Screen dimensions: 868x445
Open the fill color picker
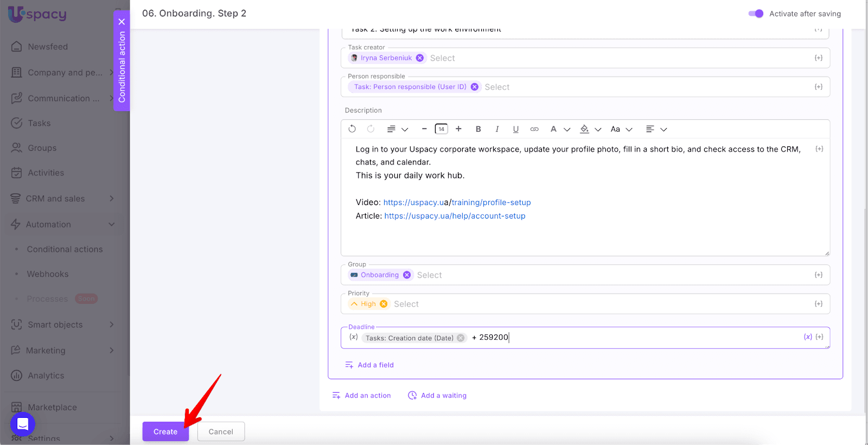(590, 129)
